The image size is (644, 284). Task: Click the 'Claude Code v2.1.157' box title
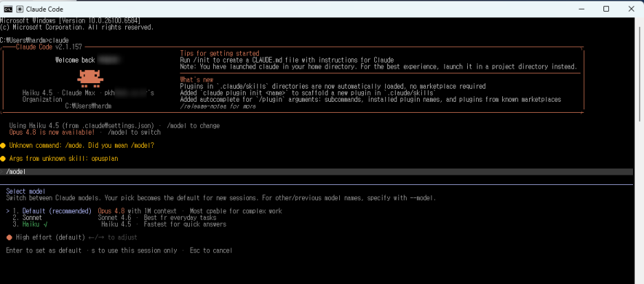tap(49, 47)
